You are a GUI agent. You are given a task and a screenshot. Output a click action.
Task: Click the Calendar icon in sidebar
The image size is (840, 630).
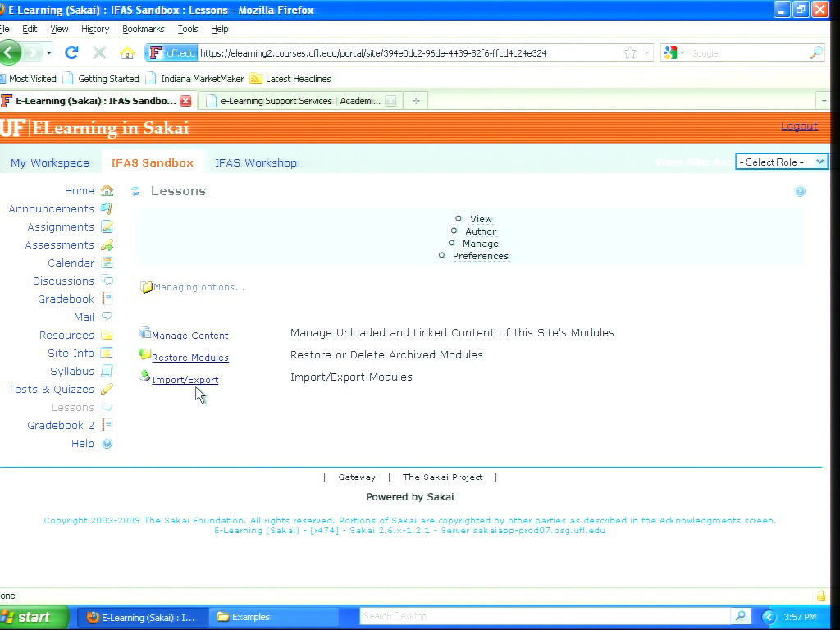[107, 262]
